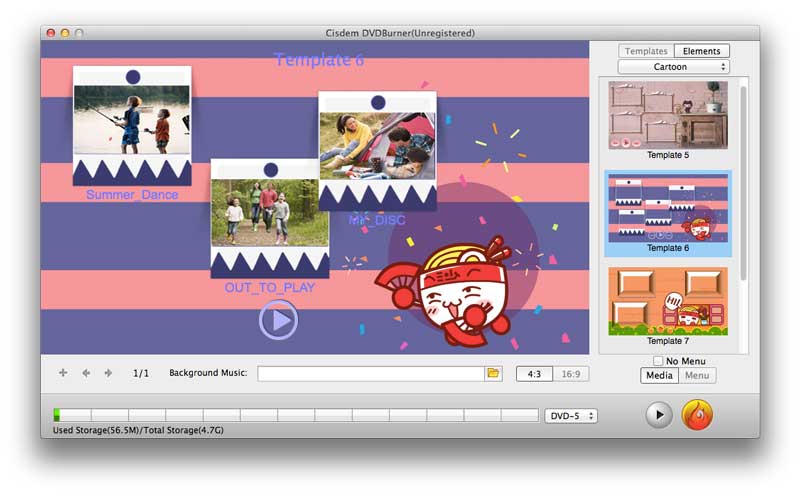This screenshot has width=800, height=494.
Task: Go to previous menu page arrow
Action: pos(86,373)
